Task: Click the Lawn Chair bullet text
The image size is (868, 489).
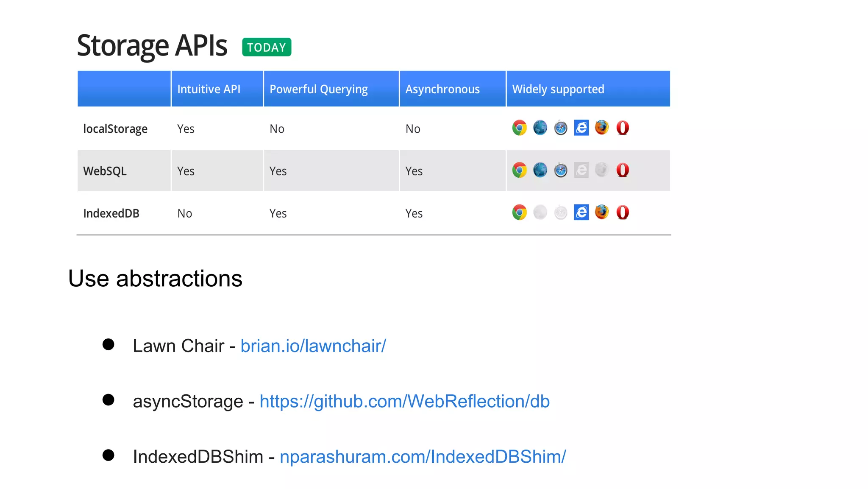Action: (178, 346)
